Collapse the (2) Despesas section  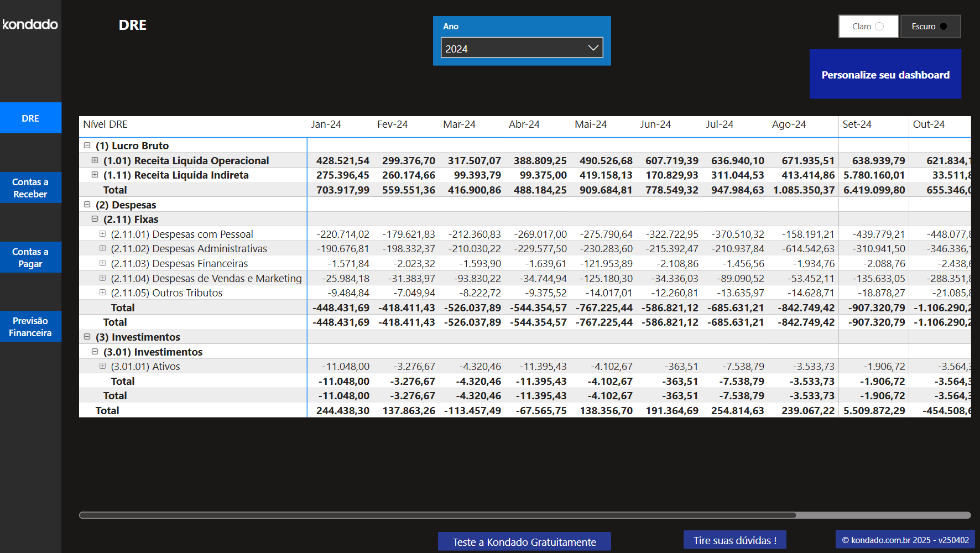point(87,204)
